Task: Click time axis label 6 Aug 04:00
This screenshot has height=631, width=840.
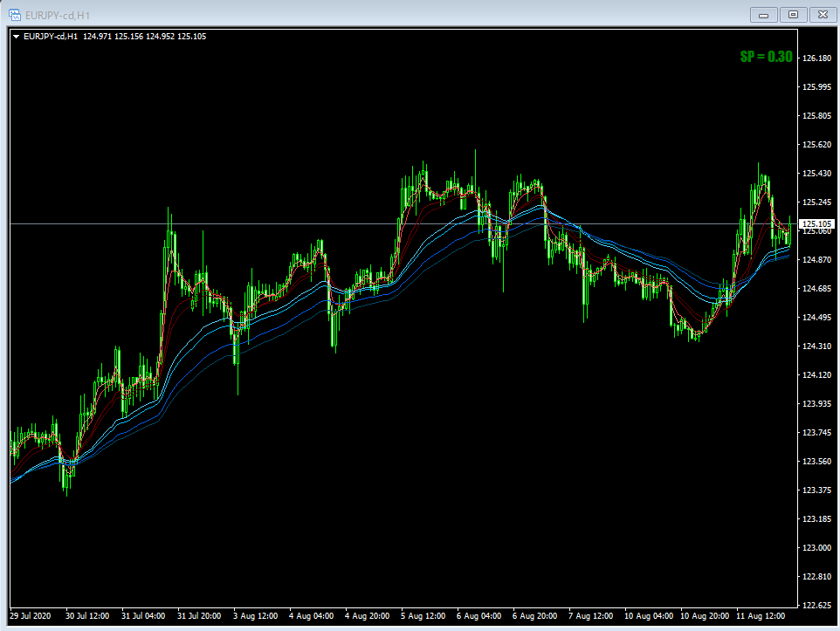Action: pyautogui.click(x=479, y=616)
